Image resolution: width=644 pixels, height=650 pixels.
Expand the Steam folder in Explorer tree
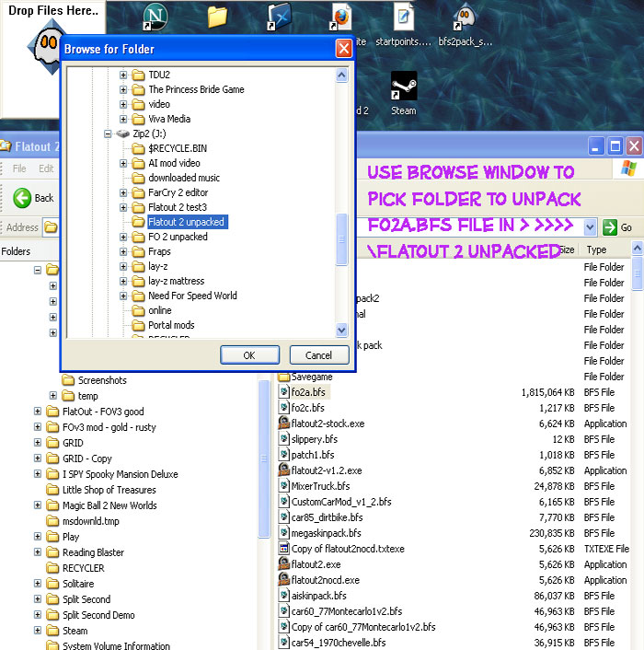click(x=38, y=631)
